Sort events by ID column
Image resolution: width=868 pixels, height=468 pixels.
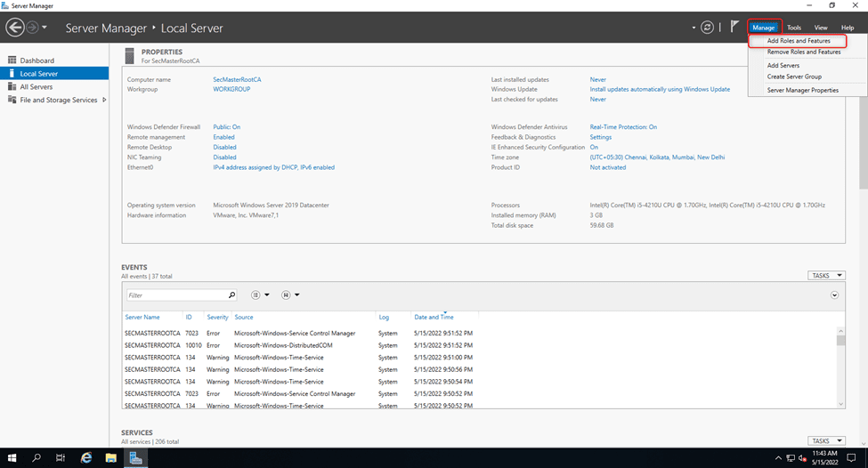189,317
